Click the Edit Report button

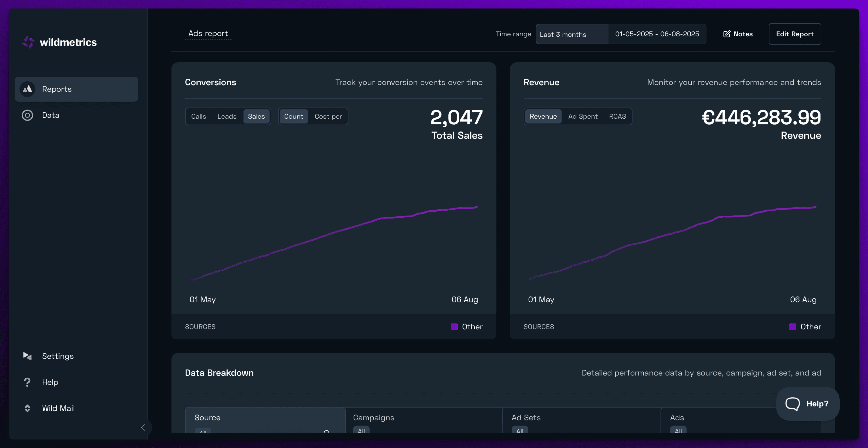795,34
